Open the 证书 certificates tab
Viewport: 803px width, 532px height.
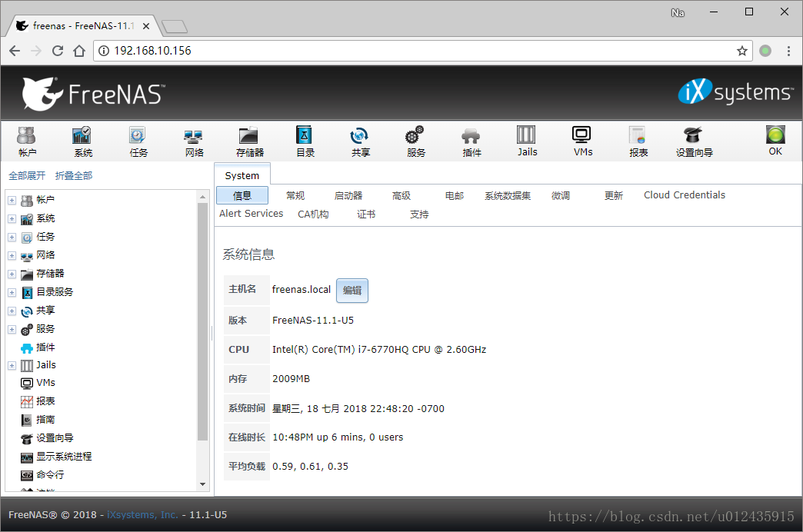tap(366, 214)
